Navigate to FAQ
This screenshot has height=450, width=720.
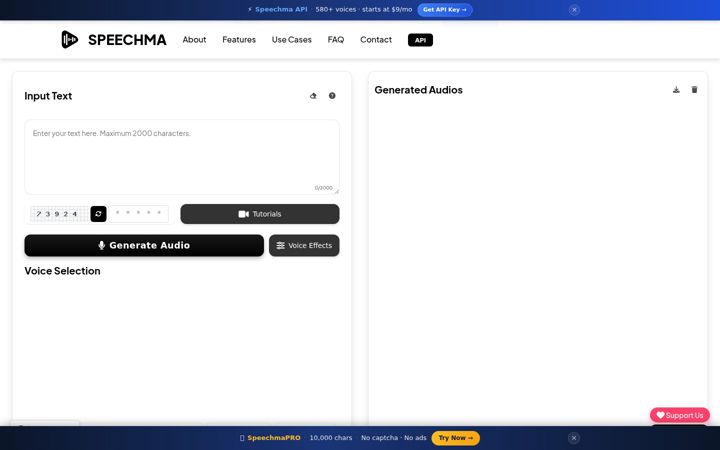[336, 39]
